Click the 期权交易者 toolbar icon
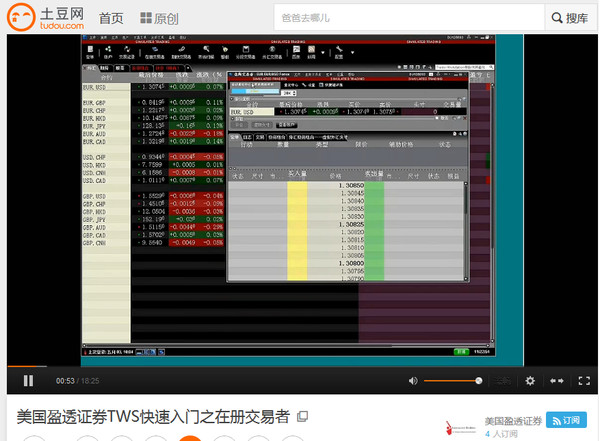Viewport: 600px width, 441px height. point(181,52)
